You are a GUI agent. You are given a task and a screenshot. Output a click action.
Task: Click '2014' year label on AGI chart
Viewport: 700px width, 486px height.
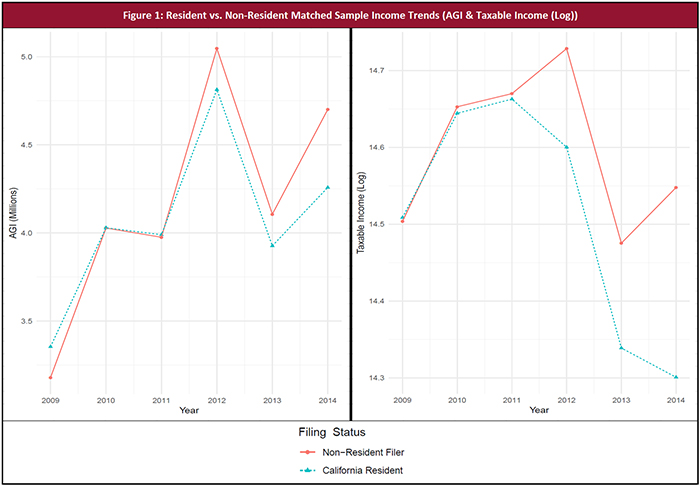328,401
